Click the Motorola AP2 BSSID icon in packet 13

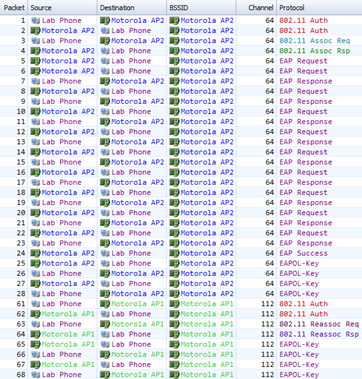tap(174, 142)
